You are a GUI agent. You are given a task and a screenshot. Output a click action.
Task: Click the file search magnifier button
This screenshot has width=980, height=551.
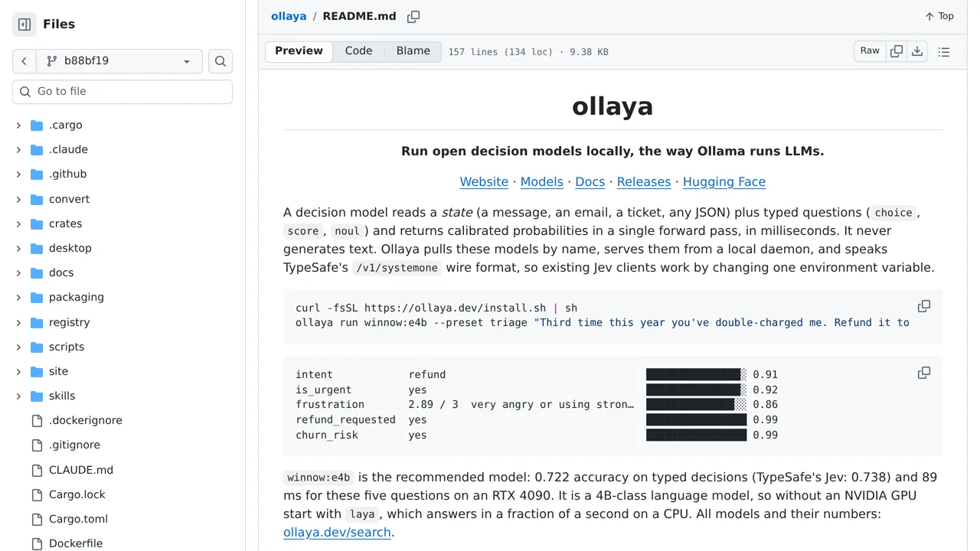point(220,61)
